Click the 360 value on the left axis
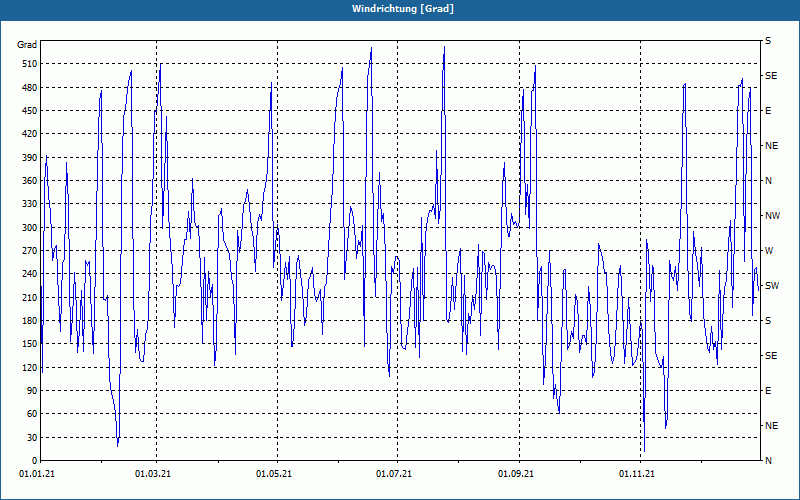Screen dimensions: 800x500 coord(30,181)
